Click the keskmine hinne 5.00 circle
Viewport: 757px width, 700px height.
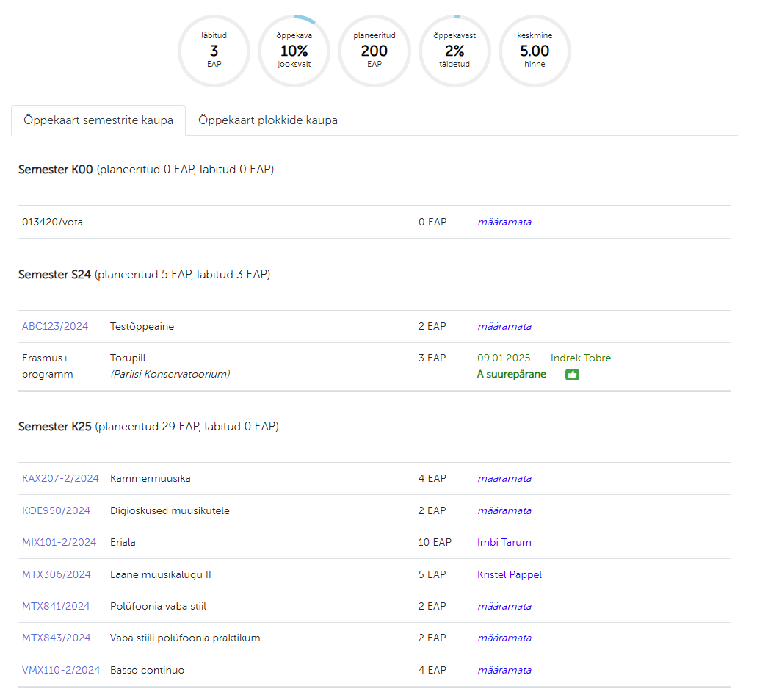click(x=535, y=51)
